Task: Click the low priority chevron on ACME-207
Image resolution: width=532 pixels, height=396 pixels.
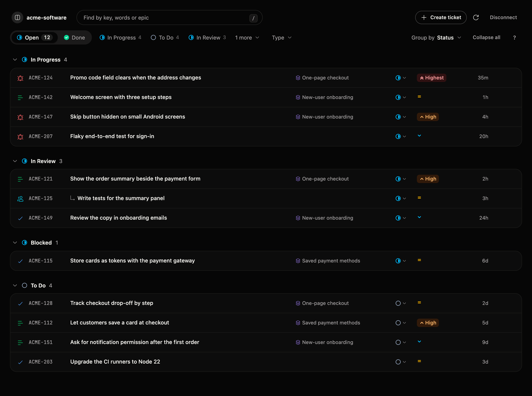Action: (x=419, y=136)
